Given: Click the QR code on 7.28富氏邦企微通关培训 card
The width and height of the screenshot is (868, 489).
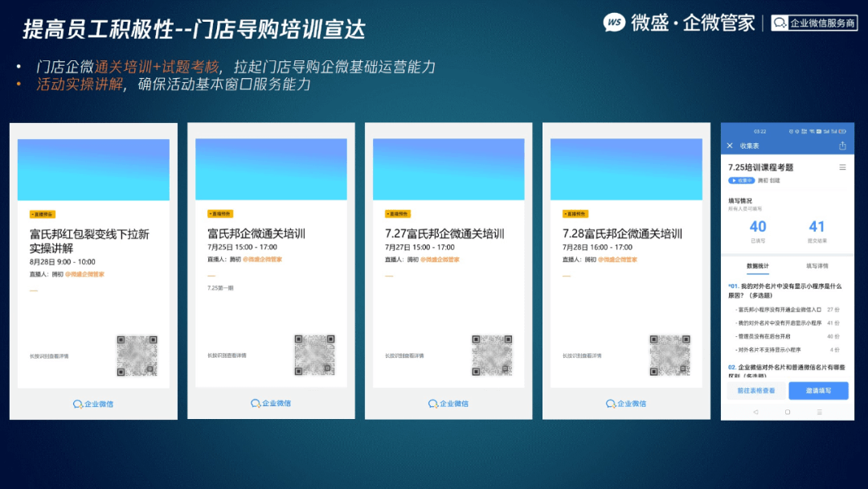Looking at the screenshot, I should (x=669, y=355).
